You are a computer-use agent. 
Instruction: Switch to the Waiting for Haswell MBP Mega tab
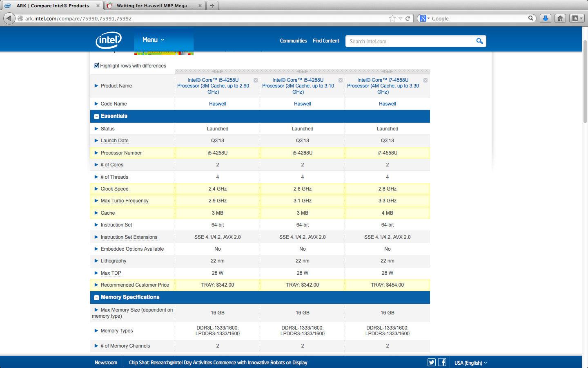[x=154, y=6]
